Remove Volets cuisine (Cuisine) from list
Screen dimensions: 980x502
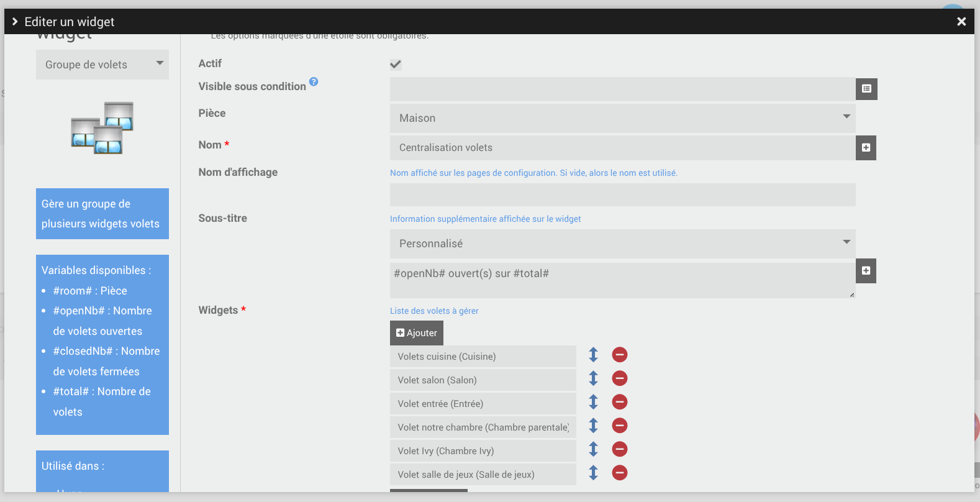click(619, 355)
